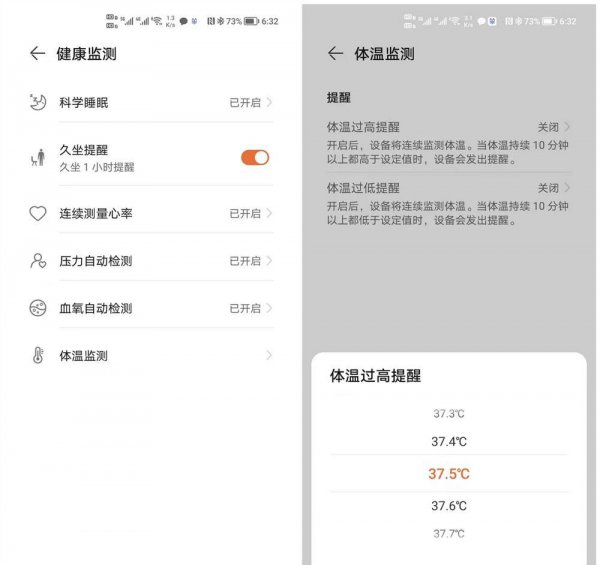This screenshot has height=565, width=600.
Task: Open 体温过低提醒 关闭 chevron
Action: click(x=567, y=188)
